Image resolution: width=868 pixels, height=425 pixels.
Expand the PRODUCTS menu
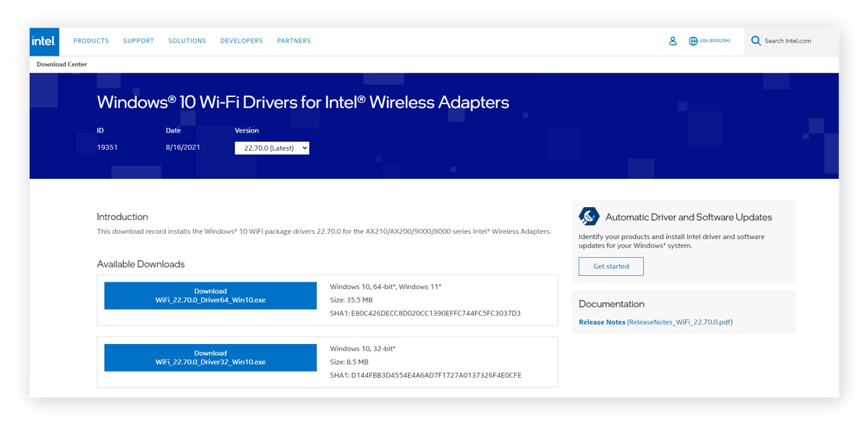(91, 41)
